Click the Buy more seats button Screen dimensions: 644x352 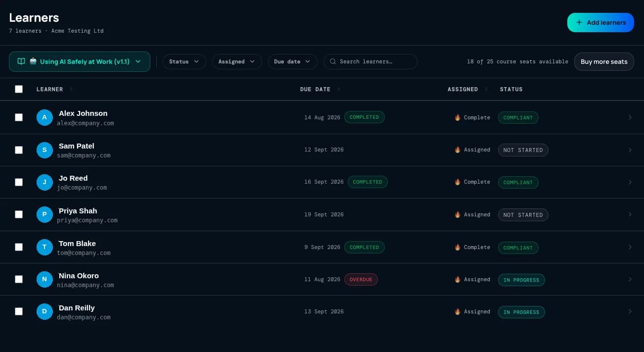click(x=604, y=62)
